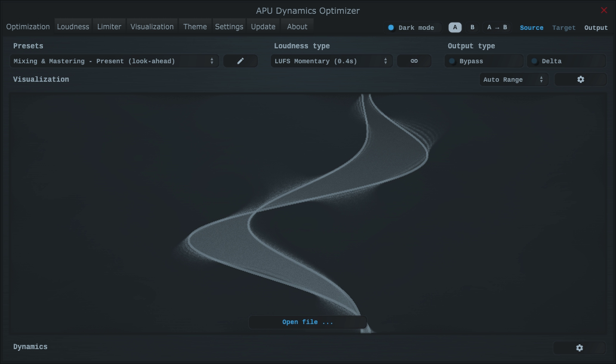The width and height of the screenshot is (616, 364).
Task: Open Dynamics settings with the gear icon
Action: [x=580, y=348]
